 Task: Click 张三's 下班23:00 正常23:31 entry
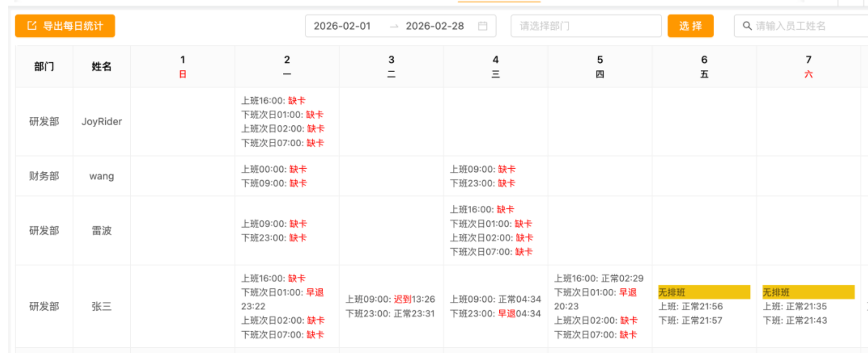[390, 313]
